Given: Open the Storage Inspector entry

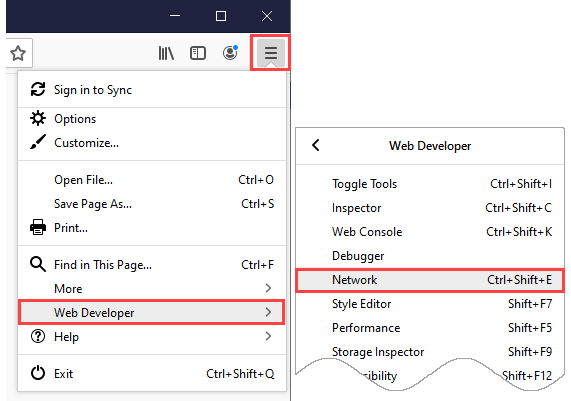Looking at the screenshot, I should (x=430, y=351).
